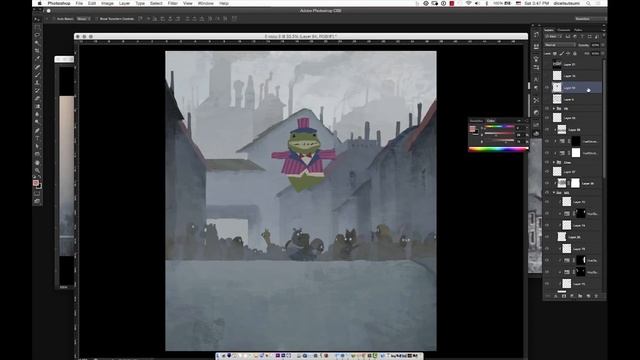Click the Layers panel vertical scrollbar
The height and width of the screenshot is (360, 640).
click(x=604, y=118)
